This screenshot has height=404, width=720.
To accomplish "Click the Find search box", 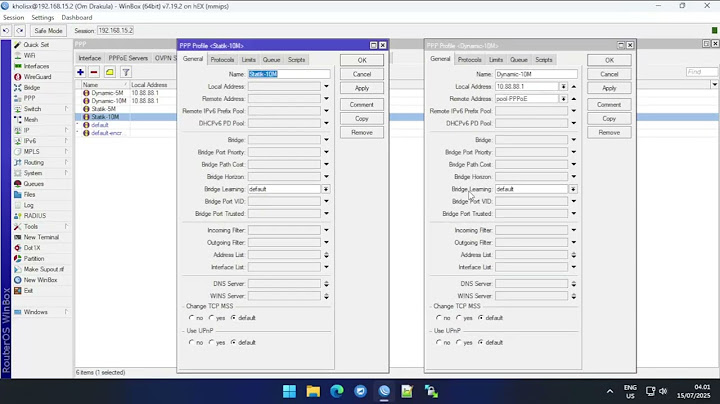I will pos(701,72).
